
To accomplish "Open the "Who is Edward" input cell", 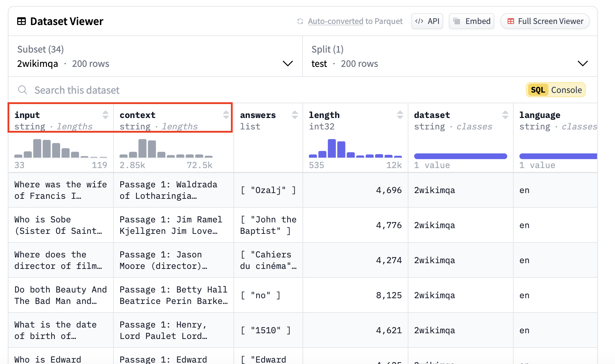I will 61,356.
